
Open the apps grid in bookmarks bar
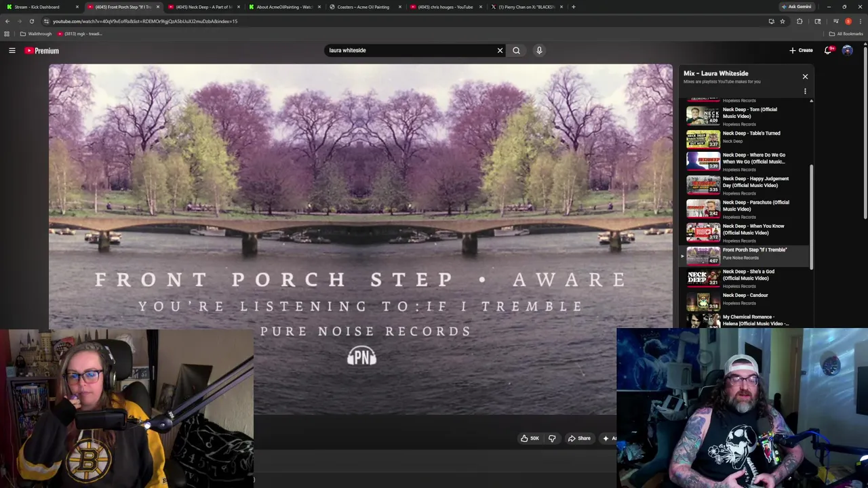tap(7, 34)
